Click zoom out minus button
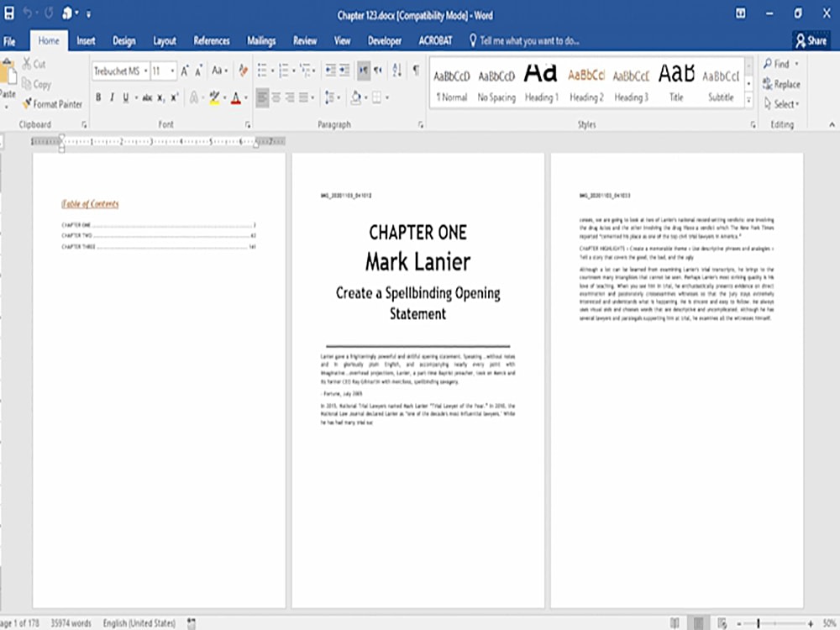The width and height of the screenshot is (840, 630). click(738, 623)
